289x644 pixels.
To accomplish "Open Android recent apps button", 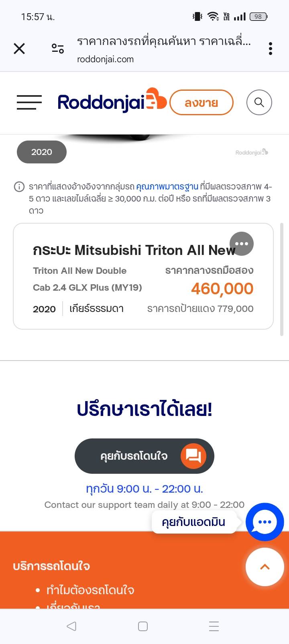I will [214, 626].
